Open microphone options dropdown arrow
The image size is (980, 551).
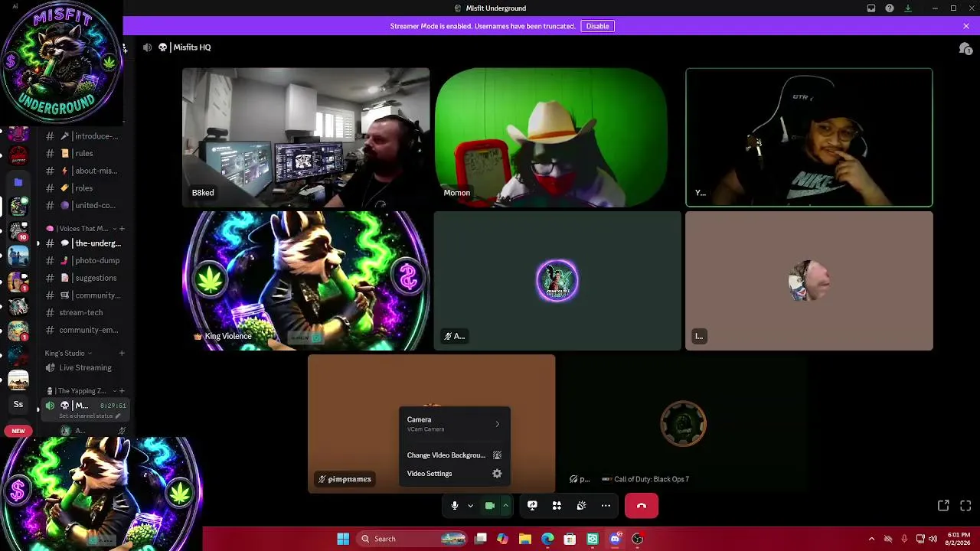(470, 506)
